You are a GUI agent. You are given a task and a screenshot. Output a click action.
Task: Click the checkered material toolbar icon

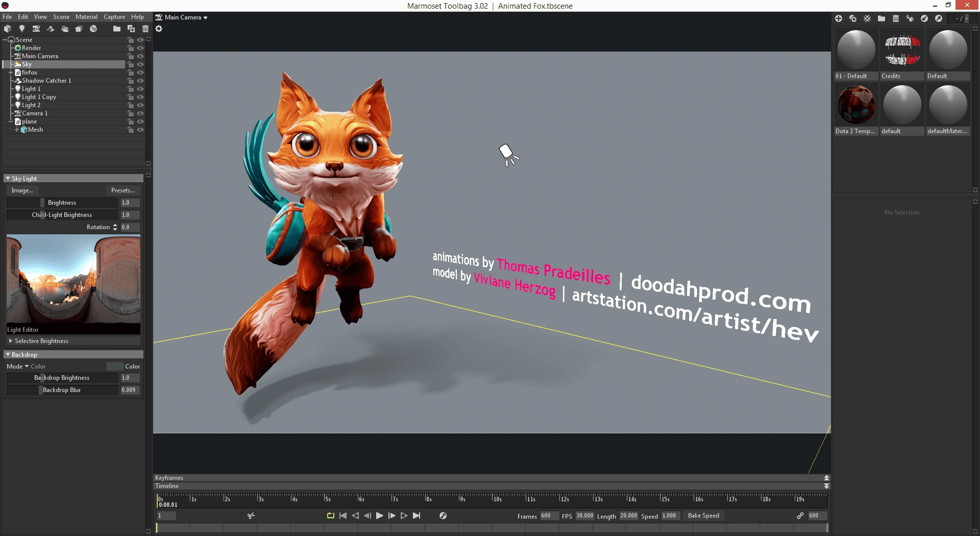click(x=867, y=18)
